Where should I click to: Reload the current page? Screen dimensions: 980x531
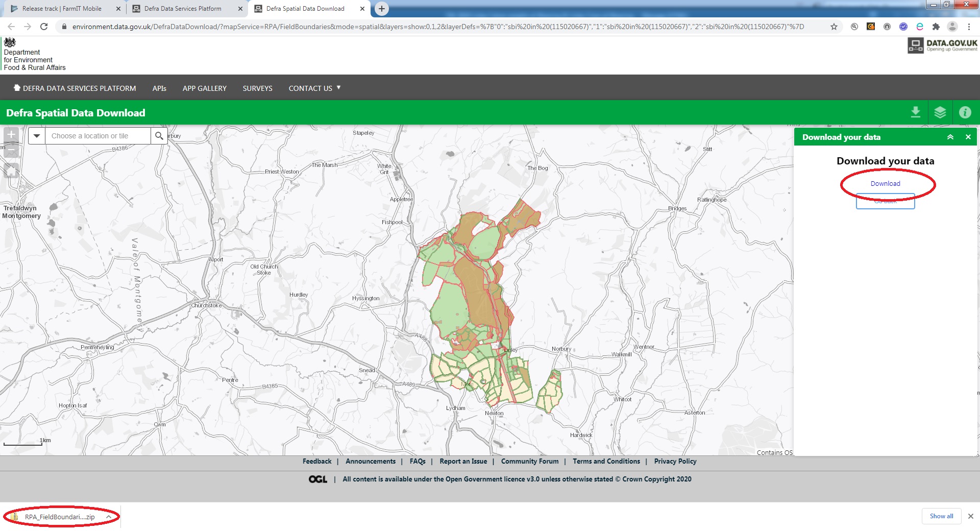(44, 27)
